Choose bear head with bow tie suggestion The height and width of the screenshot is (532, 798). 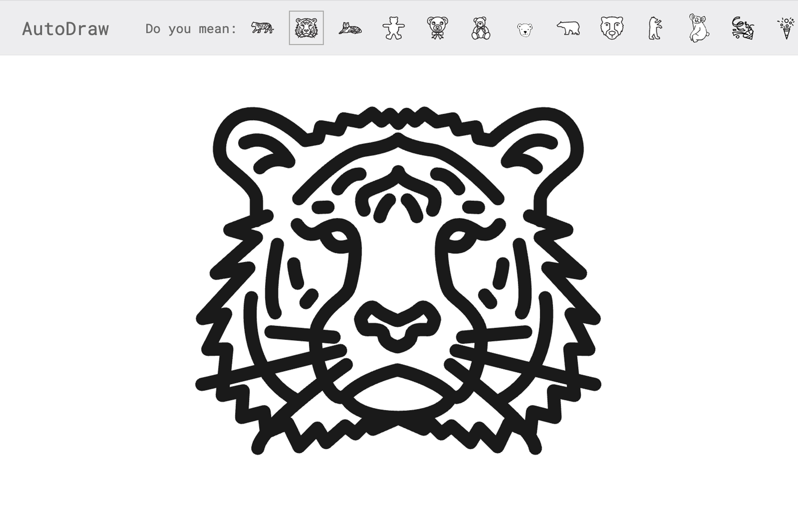437,28
